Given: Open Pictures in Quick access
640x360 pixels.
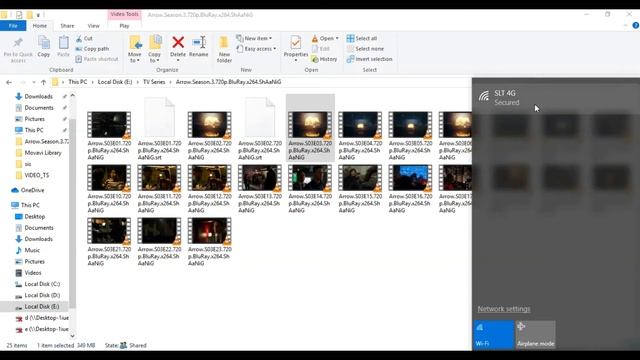Looking at the screenshot, I should pyautogui.click(x=34, y=119).
